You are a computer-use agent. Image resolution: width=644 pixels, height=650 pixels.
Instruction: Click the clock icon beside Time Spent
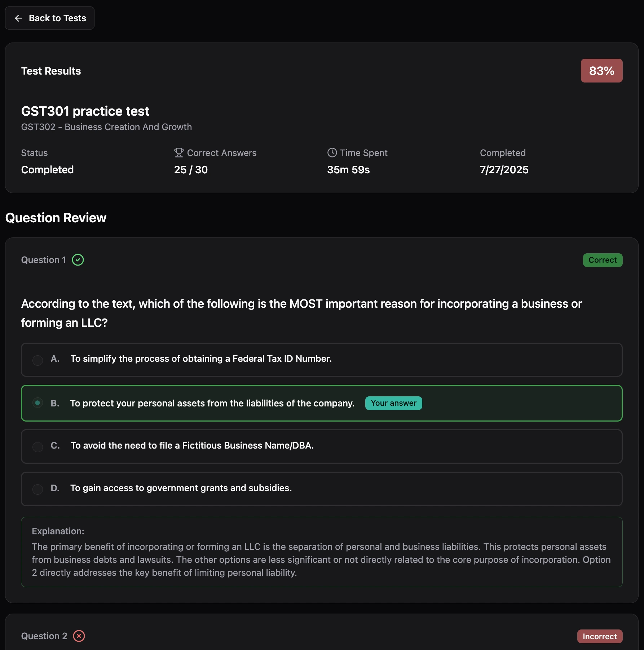332,153
